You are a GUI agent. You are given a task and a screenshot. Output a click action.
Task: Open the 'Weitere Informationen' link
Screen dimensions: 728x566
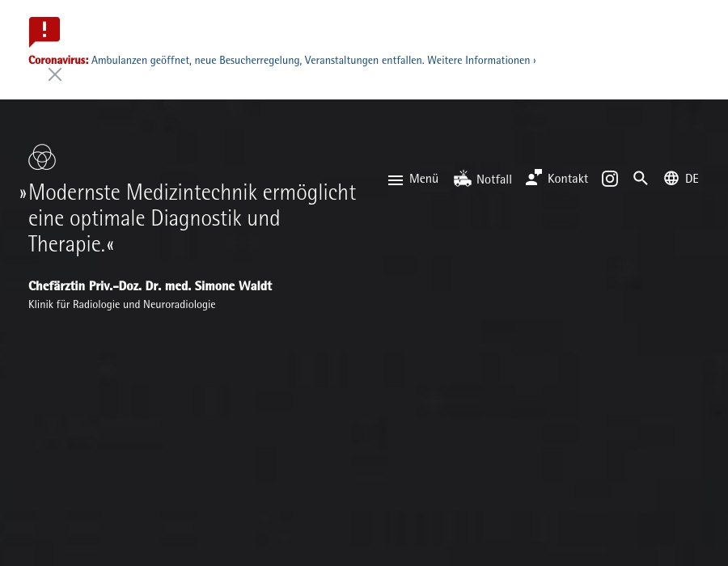pos(480,61)
